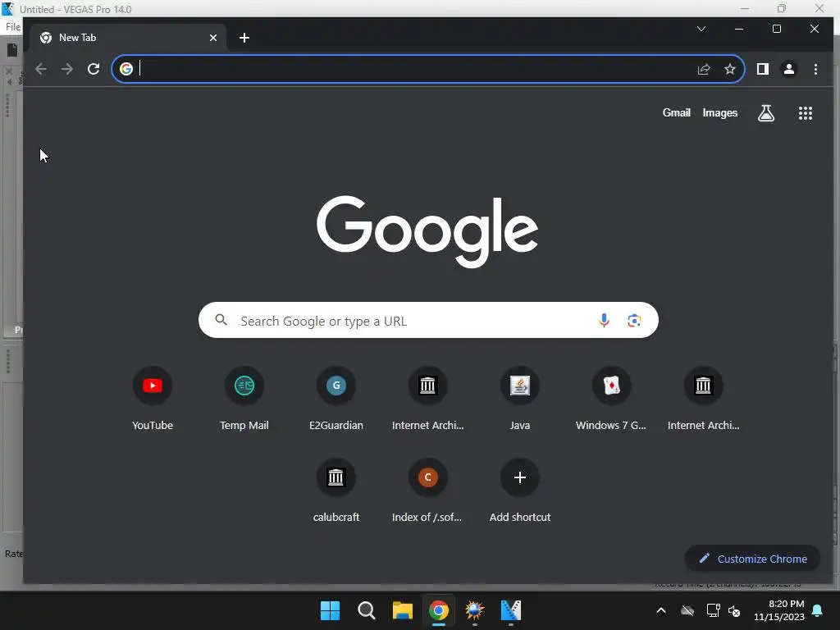Open the Windows 7 G... shortcut

click(x=611, y=399)
